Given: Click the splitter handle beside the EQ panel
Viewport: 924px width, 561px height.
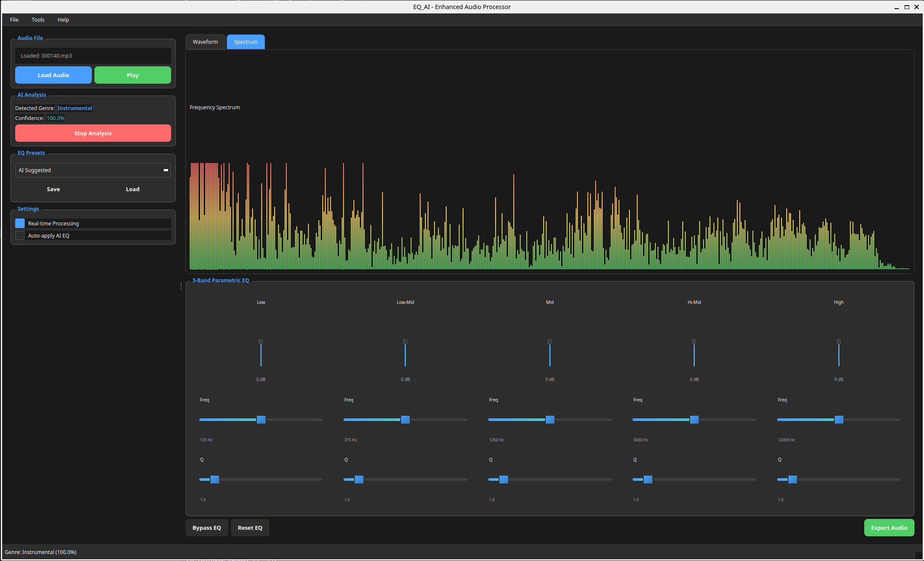Looking at the screenshot, I should tap(181, 286).
